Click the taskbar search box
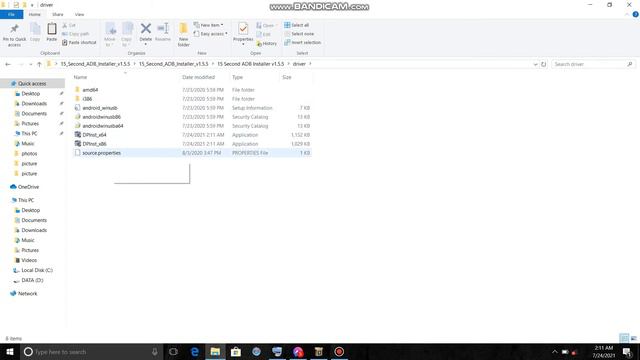Image resolution: width=640 pixels, height=360 pixels. click(x=92, y=352)
